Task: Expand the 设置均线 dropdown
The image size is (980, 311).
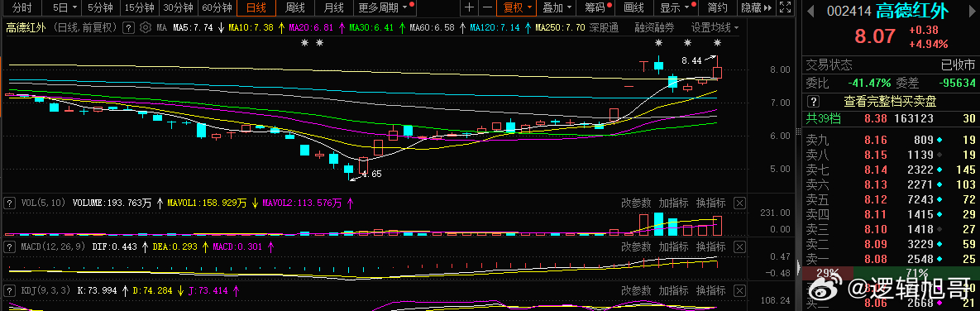Action: [715, 28]
